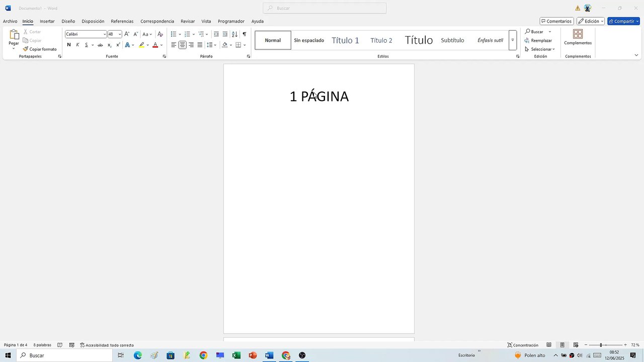Viewport: 644px width, 362px height.
Task: Align text to the left
Action: (x=174, y=45)
